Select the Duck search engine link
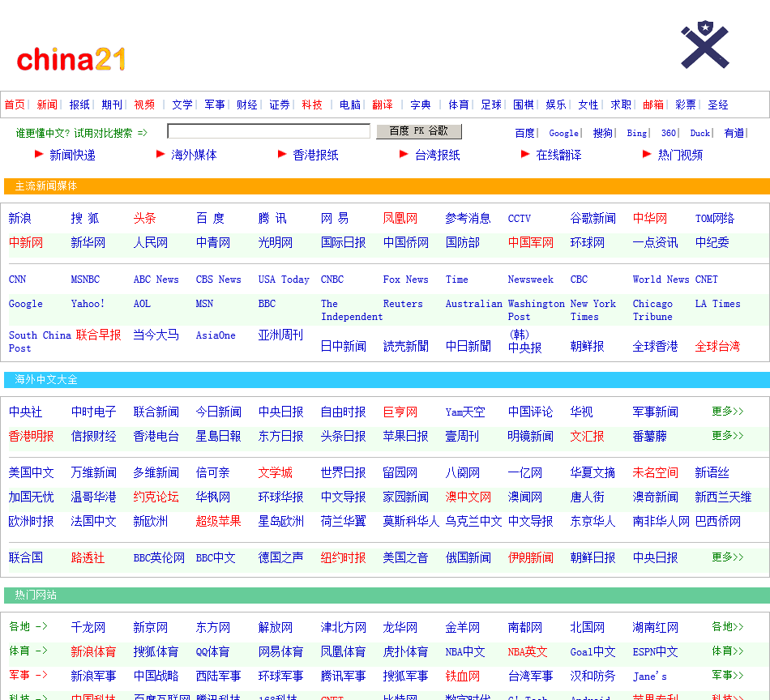770x700 pixels. click(699, 133)
